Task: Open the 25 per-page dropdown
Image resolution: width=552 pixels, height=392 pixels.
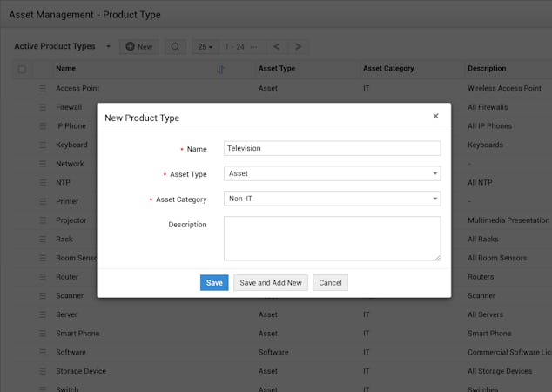Action: coord(205,46)
